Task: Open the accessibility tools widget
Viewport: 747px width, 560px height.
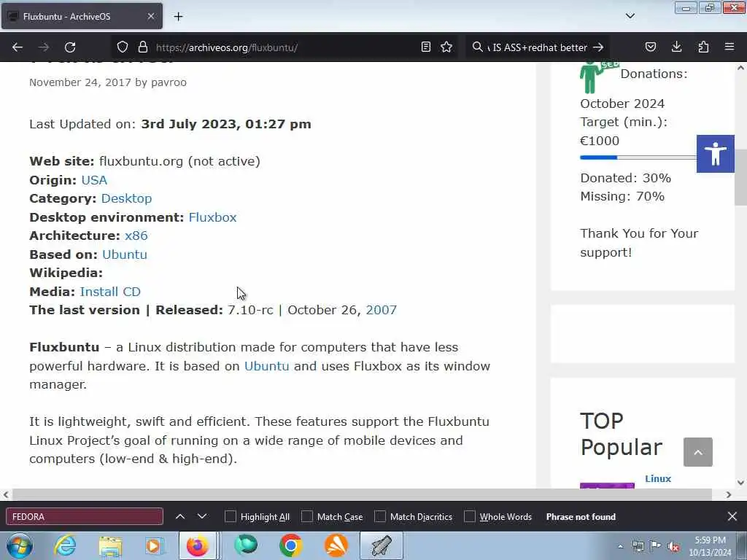Action: tap(715, 154)
